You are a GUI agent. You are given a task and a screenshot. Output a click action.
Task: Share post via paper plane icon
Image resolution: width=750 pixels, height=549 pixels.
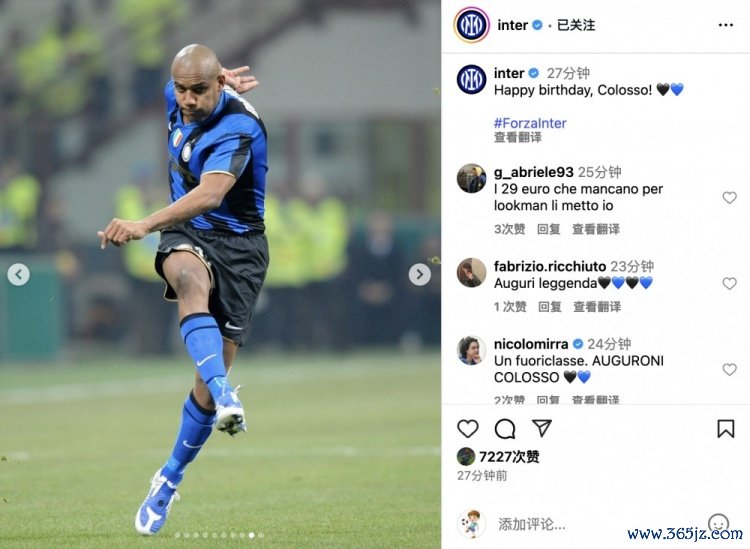pyautogui.click(x=541, y=428)
